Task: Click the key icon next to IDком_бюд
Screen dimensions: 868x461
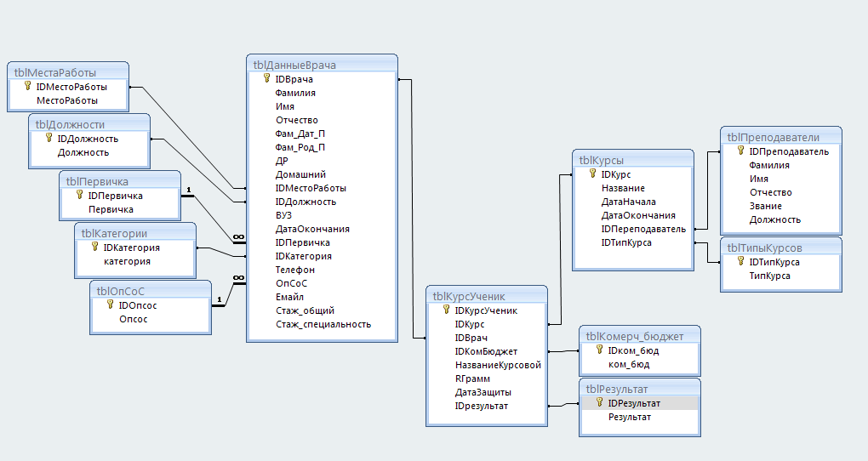Action: pos(600,350)
